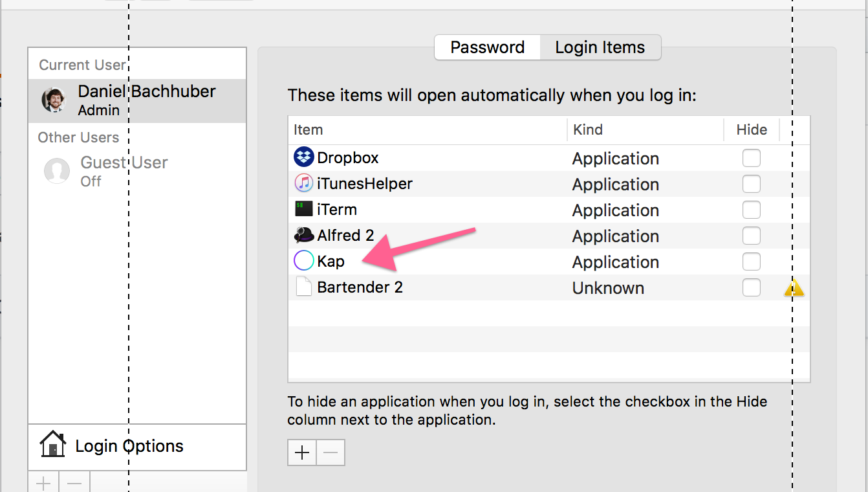Enable Hide checkbox for Dropbox
This screenshot has width=868, height=492.
[752, 158]
